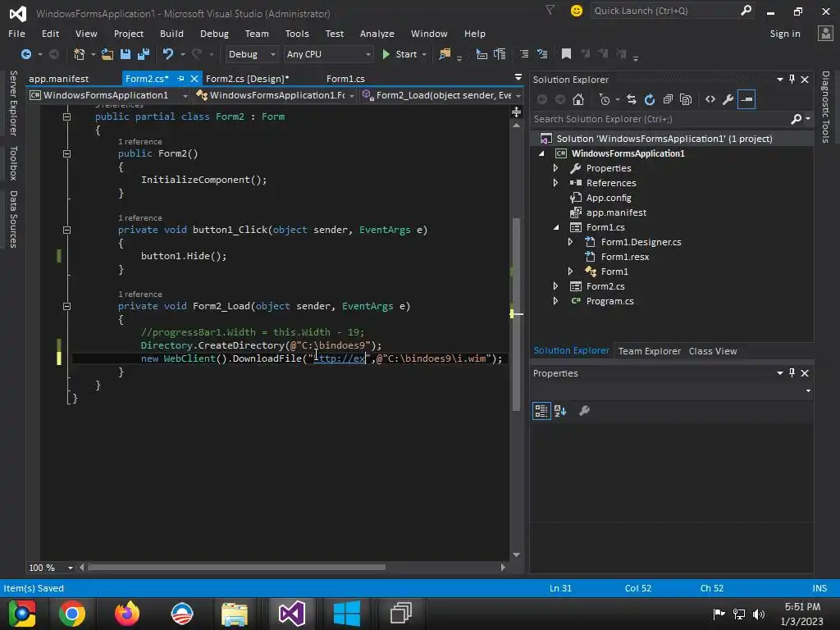Click the Open File folder icon

107,54
